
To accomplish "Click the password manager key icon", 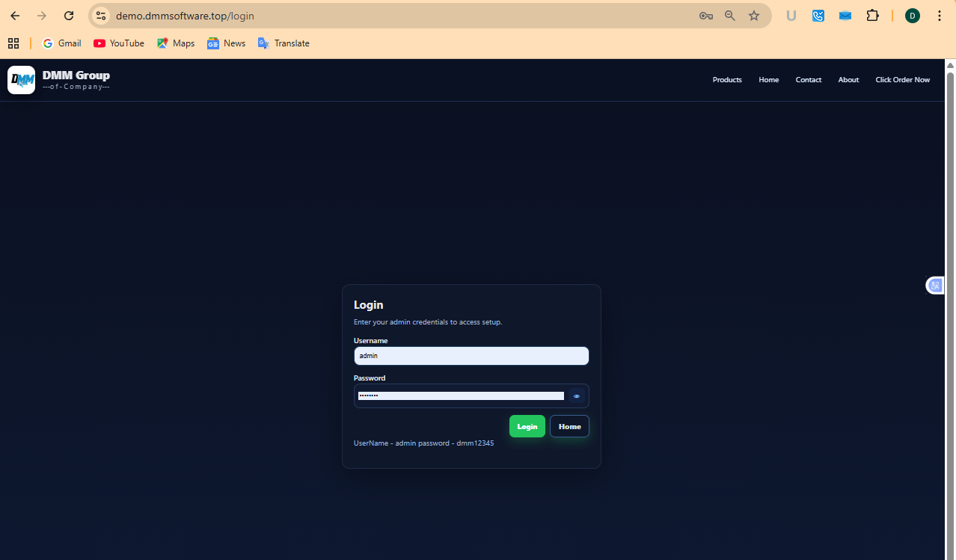I will (705, 15).
